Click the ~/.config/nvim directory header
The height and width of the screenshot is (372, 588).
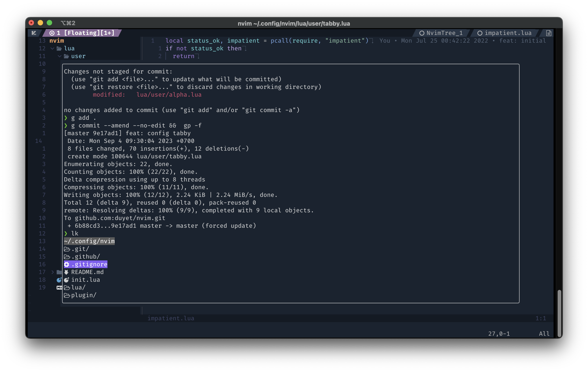pos(89,241)
